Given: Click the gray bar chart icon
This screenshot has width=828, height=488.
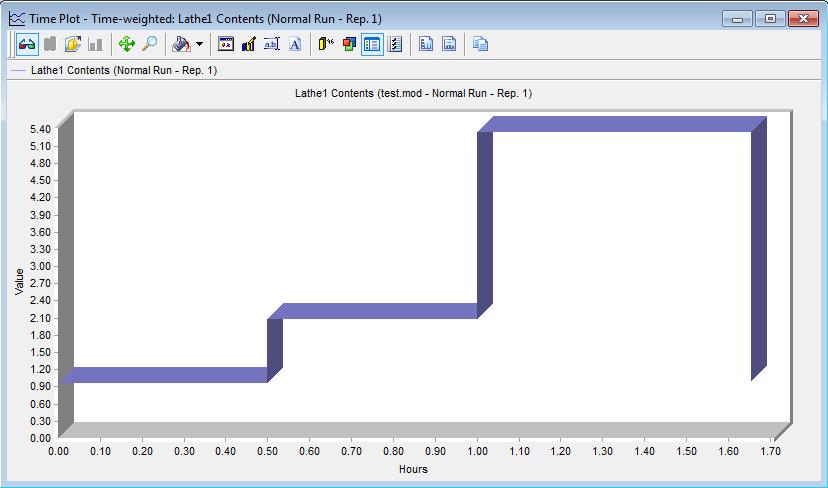Looking at the screenshot, I should pos(96,44).
